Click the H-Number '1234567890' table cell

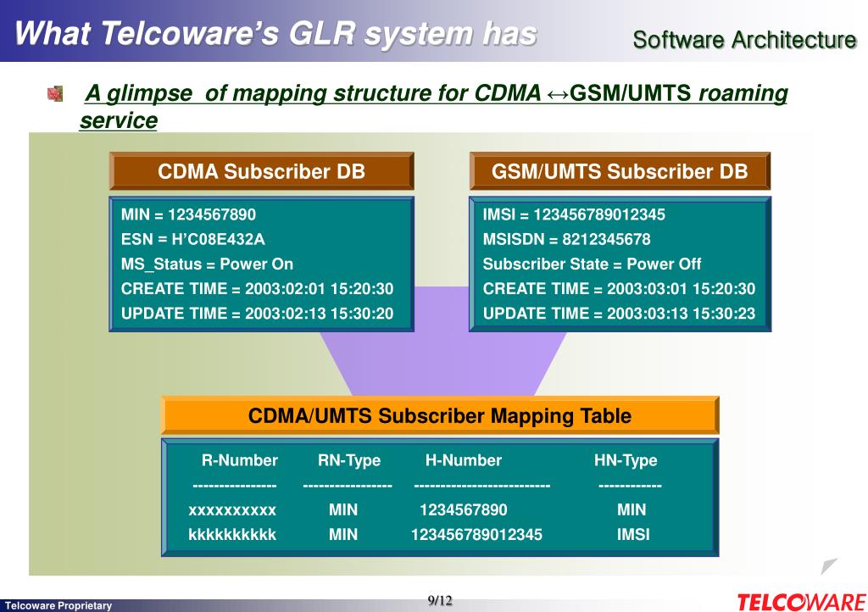coord(464,509)
